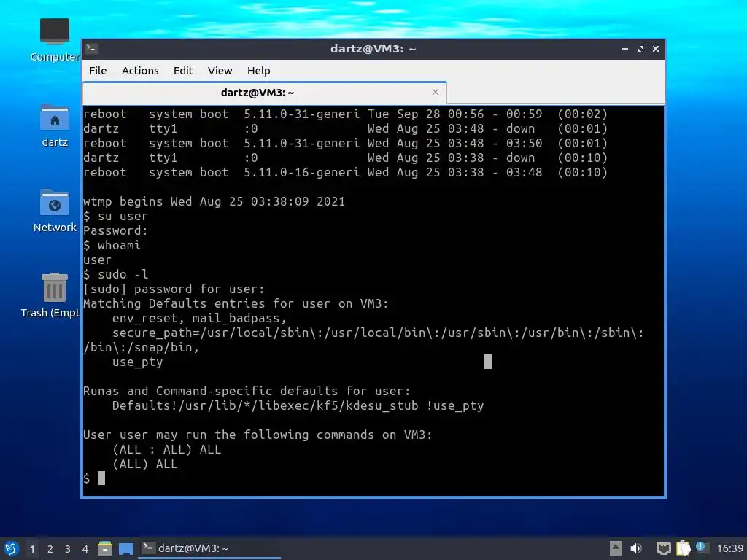Select the dartz@VM3 taskbar window button
This screenshot has width=747, height=560.
click(209, 548)
